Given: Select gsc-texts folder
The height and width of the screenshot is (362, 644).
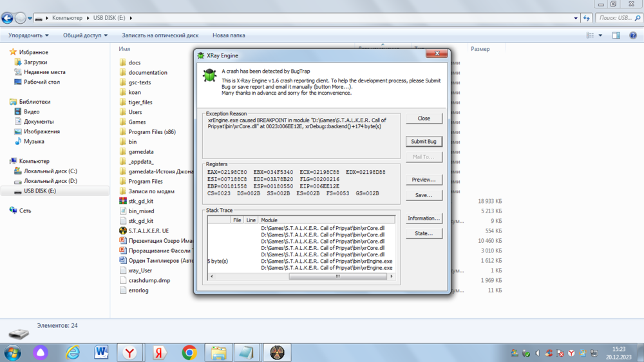Looking at the screenshot, I should (x=140, y=82).
